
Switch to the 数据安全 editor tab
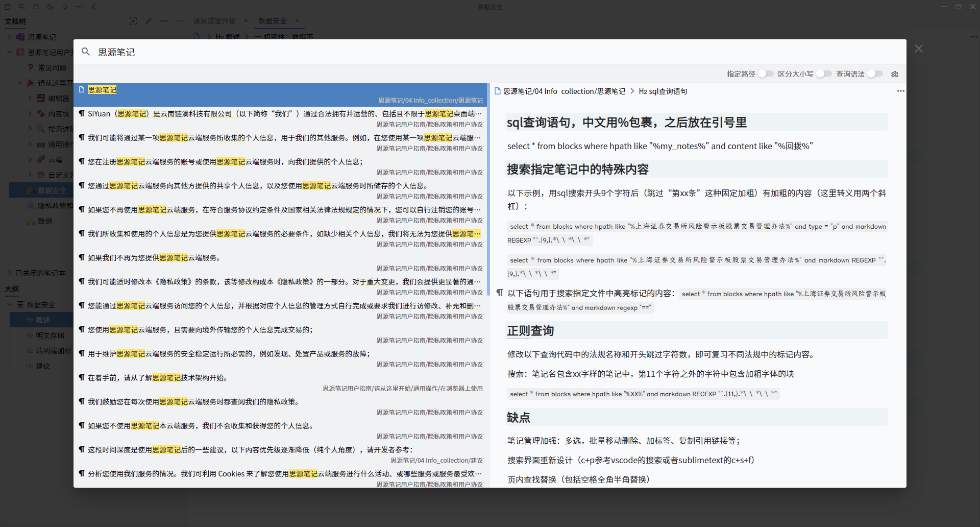273,21
